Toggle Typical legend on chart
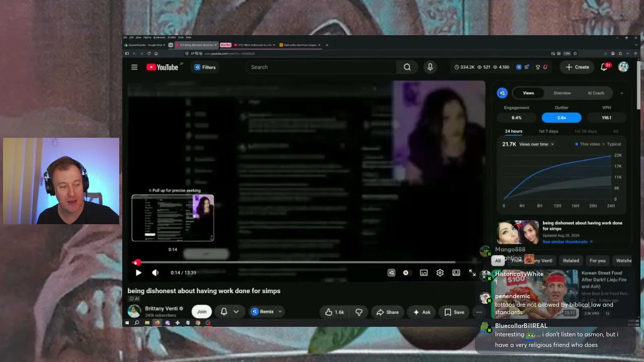 coord(612,144)
